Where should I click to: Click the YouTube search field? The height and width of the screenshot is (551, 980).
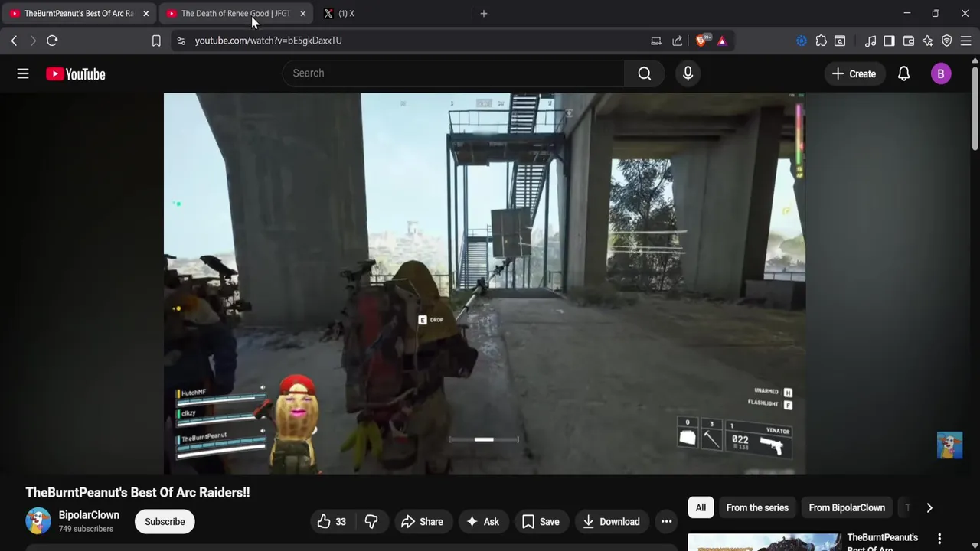click(453, 73)
